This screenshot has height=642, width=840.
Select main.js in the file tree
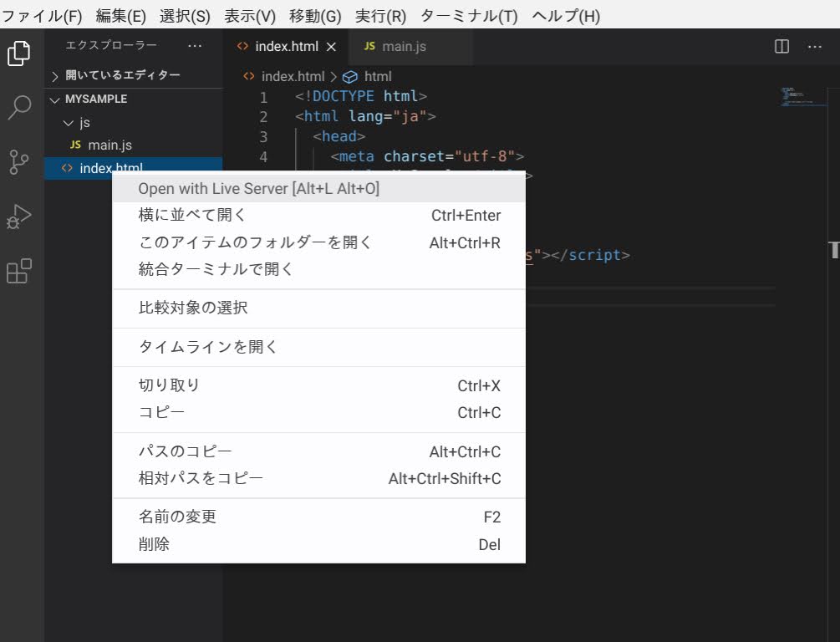[134, 145]
